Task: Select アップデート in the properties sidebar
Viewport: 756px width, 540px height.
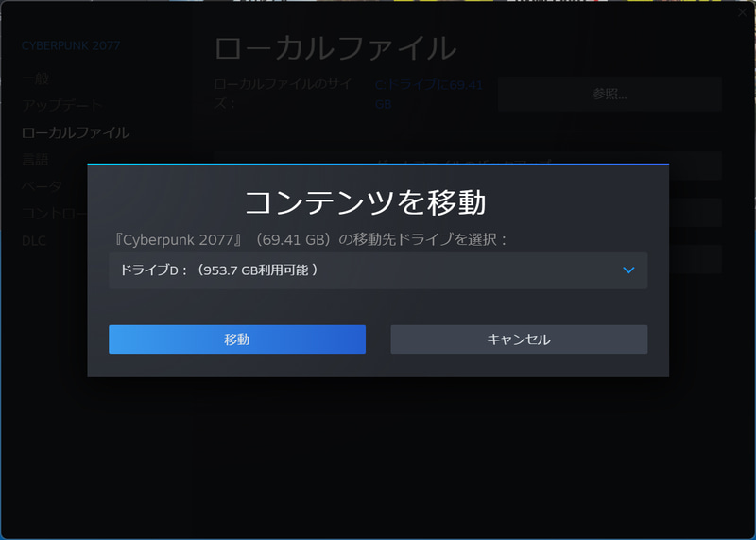Action: tap(61, 105)
